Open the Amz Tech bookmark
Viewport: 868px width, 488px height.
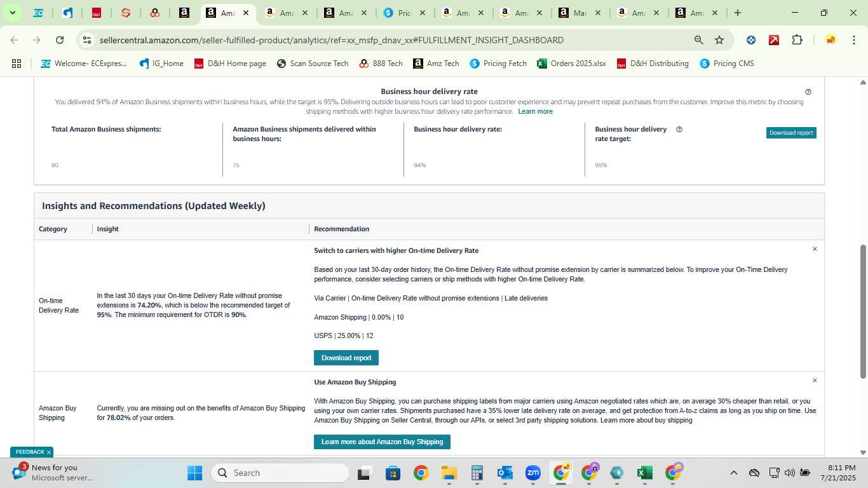pos(436,64)
